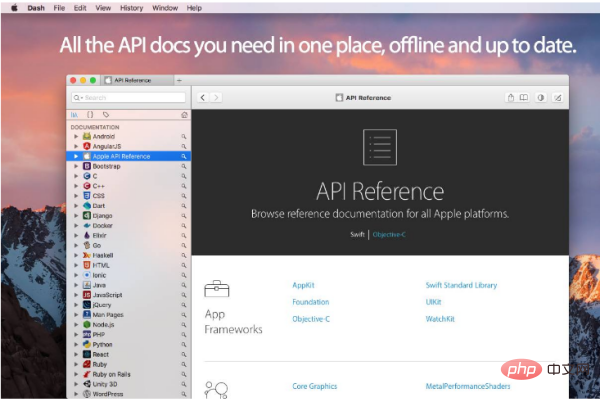This screenshot has width=600, height=402.
Task: Open the AppKit link
Action: pos(303,285)
